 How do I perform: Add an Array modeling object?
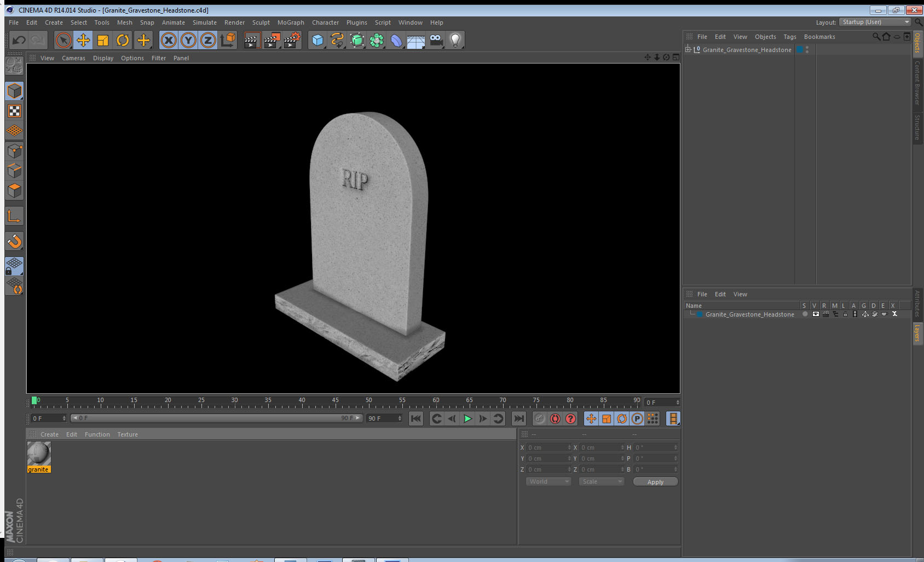(x=377, y=40)
